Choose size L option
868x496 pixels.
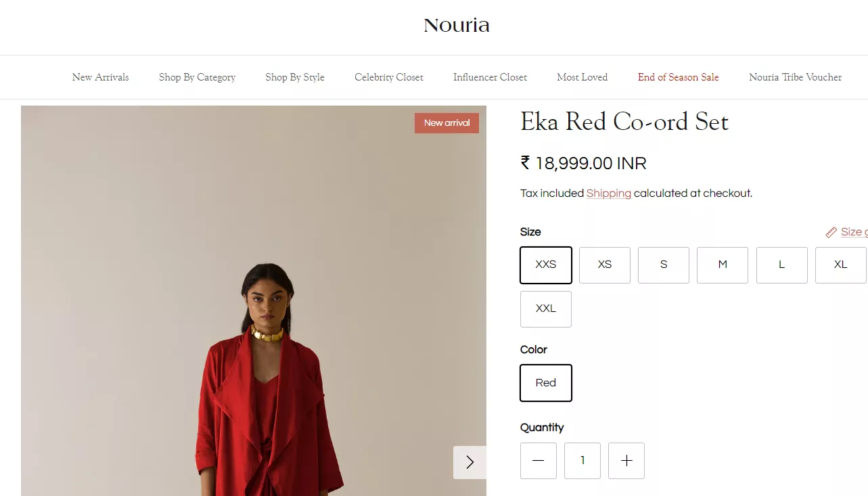point(782,265)
